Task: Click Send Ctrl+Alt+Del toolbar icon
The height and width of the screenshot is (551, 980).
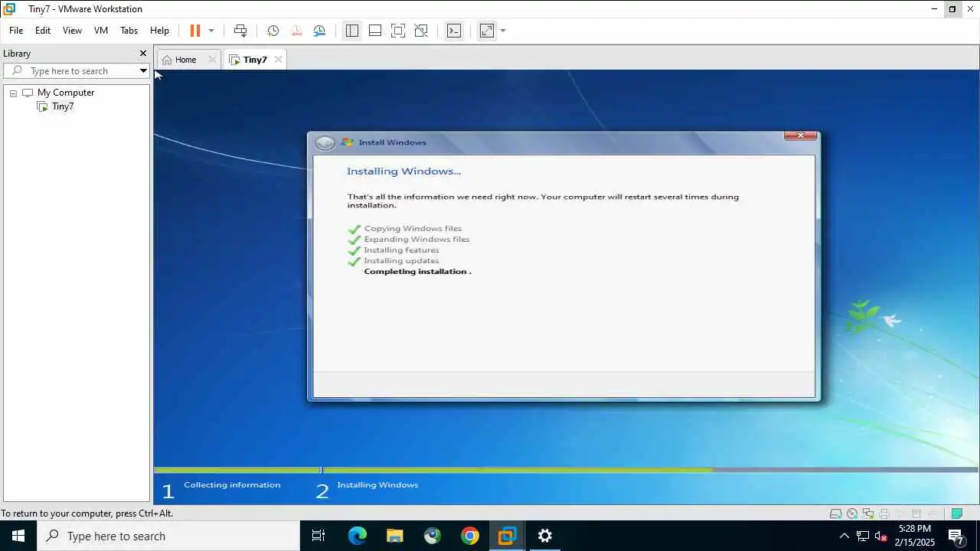Action: tap(240, 31)
